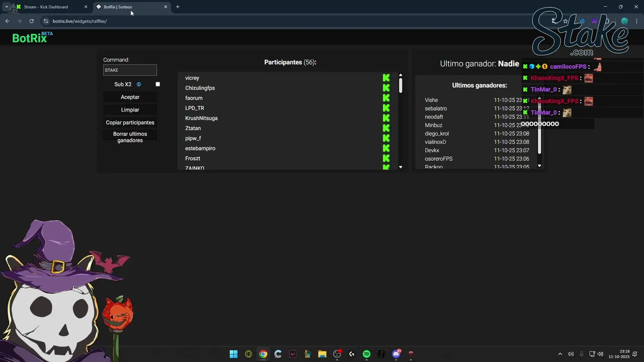
Task: Click participant name vicrey
Action: [192, 78]
